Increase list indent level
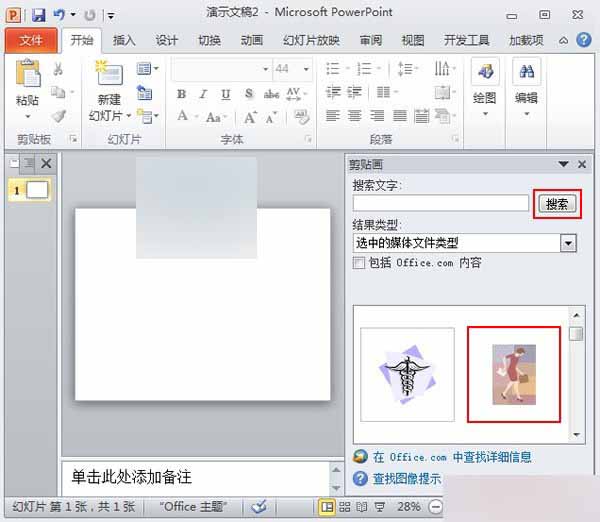 coord(354,92)
